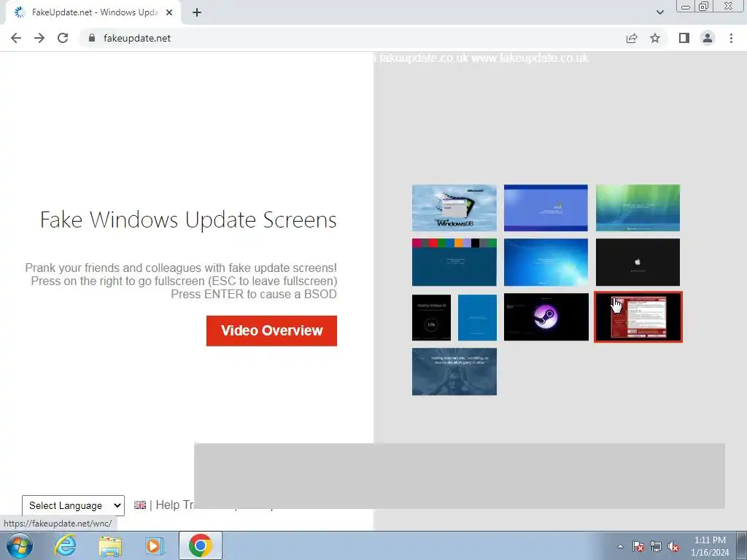The width and height of the screenshot is (747, 560).
Task: Open the color bars Windows 8 thumbnail
Action: (x=454, y=262)
